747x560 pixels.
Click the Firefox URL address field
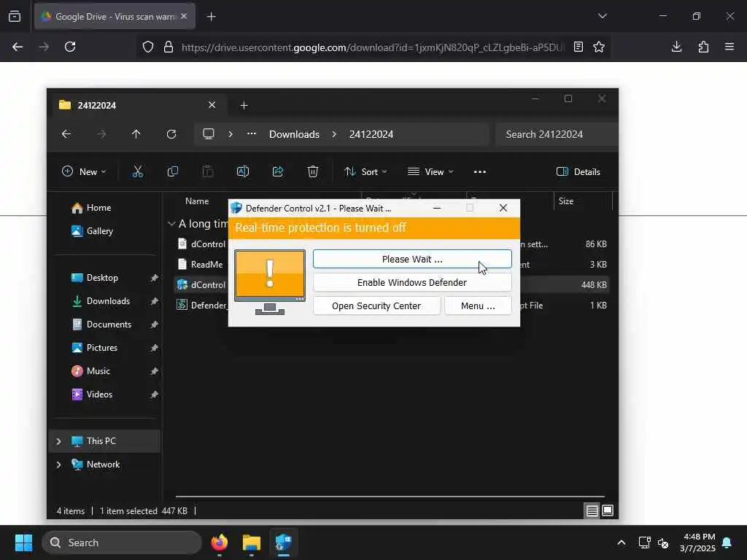click(373, 47)
